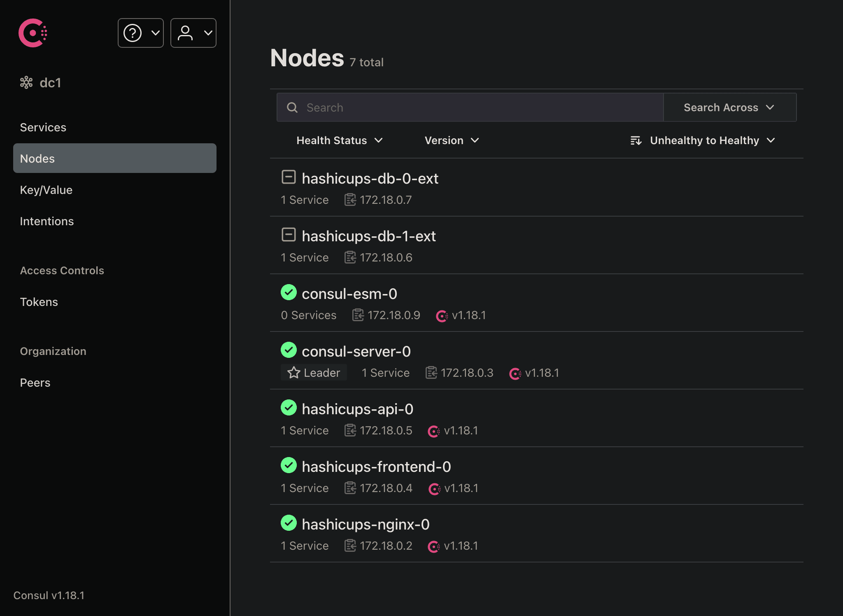Expand the Search Across dropdown
This screenshot has width=843, height=616.
[730, 107]
